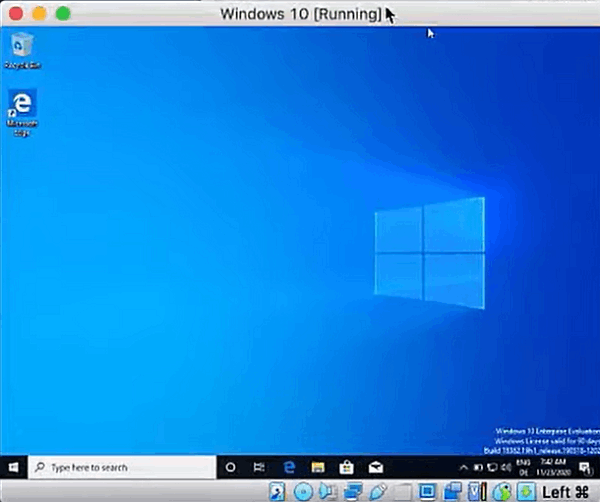Open VirtualBox network adapters indicator
600x502 pixels.
click(x=352, y=491)
